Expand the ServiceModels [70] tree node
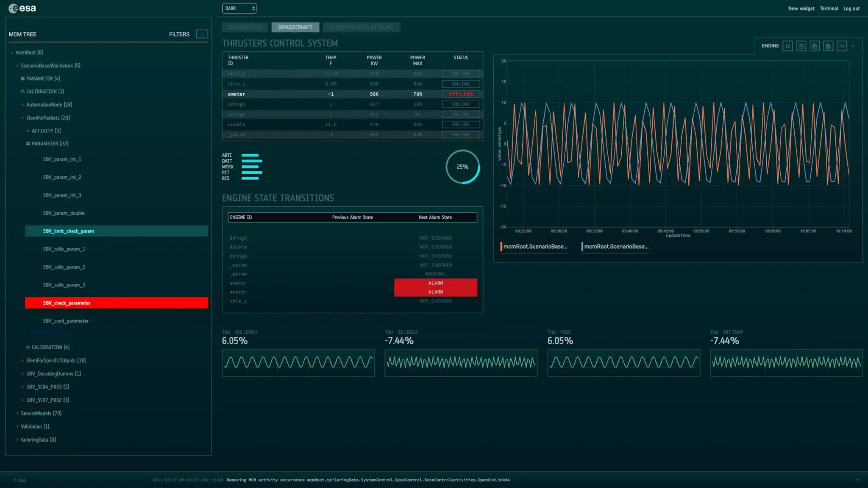This screenshot has height=488, width=868. point(17,413)
